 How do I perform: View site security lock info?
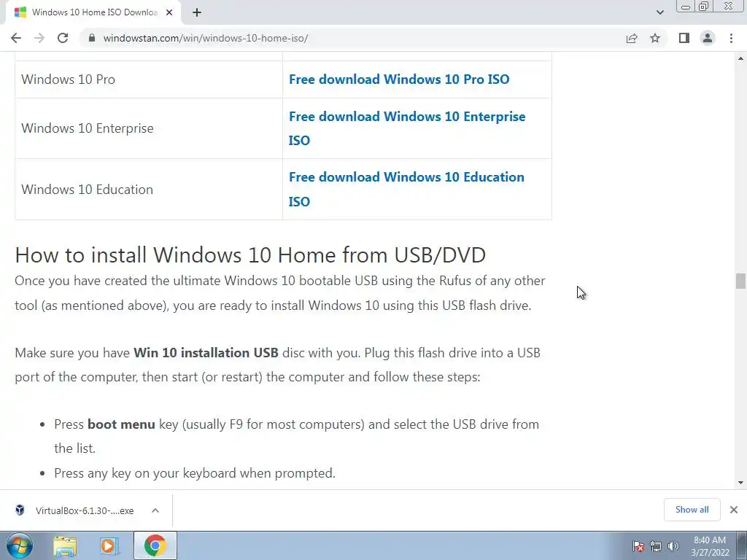91,38
